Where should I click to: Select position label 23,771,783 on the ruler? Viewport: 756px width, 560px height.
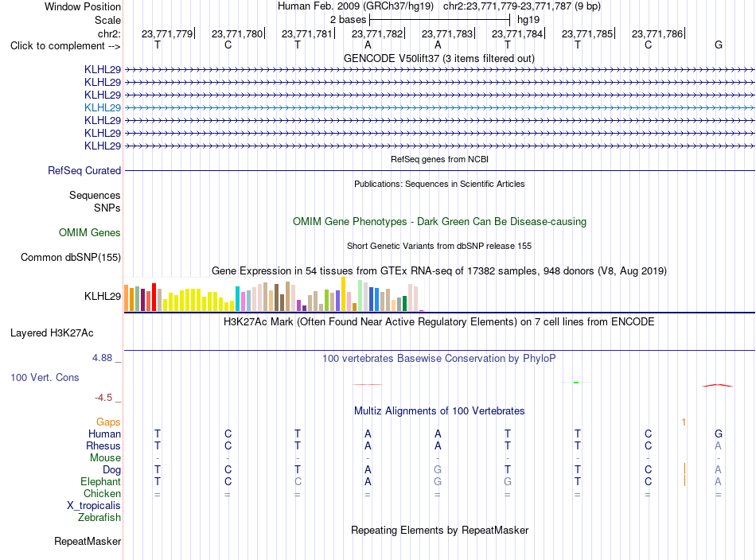point(447,33)
